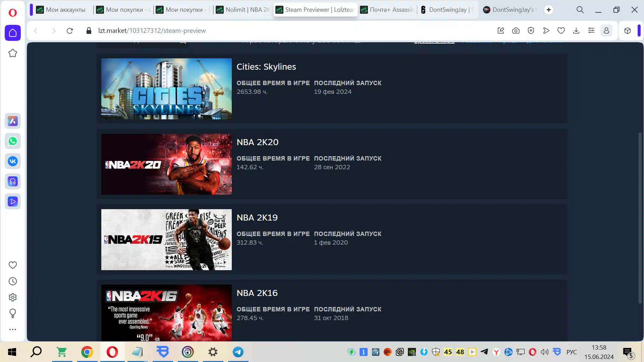Click the page vertical scrollbar

tap(640, 218)
